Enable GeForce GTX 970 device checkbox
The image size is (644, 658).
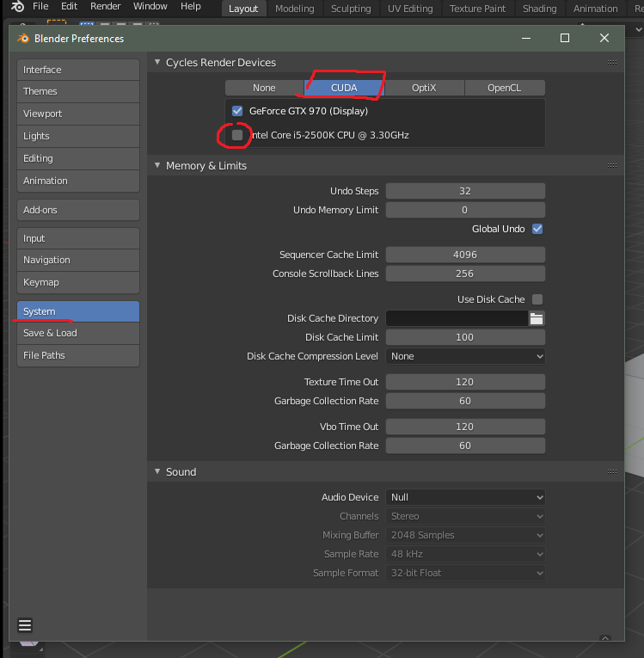tap(237, 111)
